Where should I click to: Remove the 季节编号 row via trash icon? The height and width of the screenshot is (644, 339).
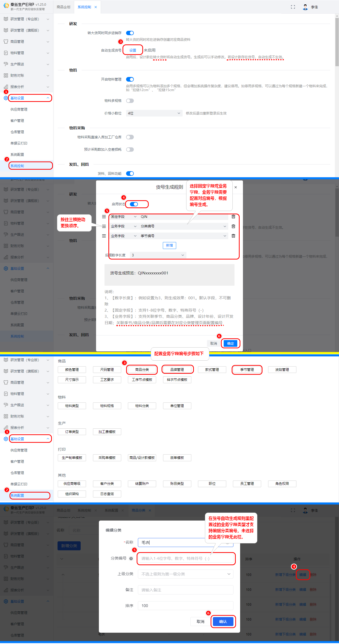click(x=233, y=236)
